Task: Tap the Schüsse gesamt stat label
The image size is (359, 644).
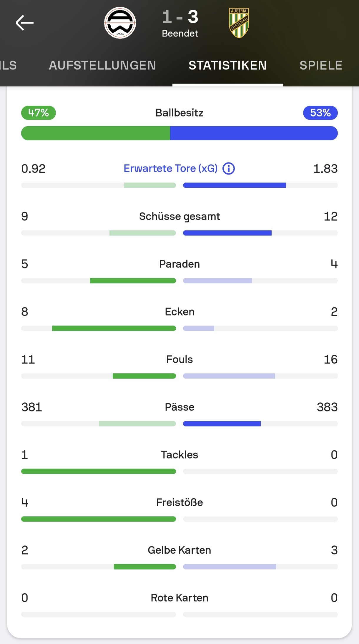Action: [x=179, y=216]
